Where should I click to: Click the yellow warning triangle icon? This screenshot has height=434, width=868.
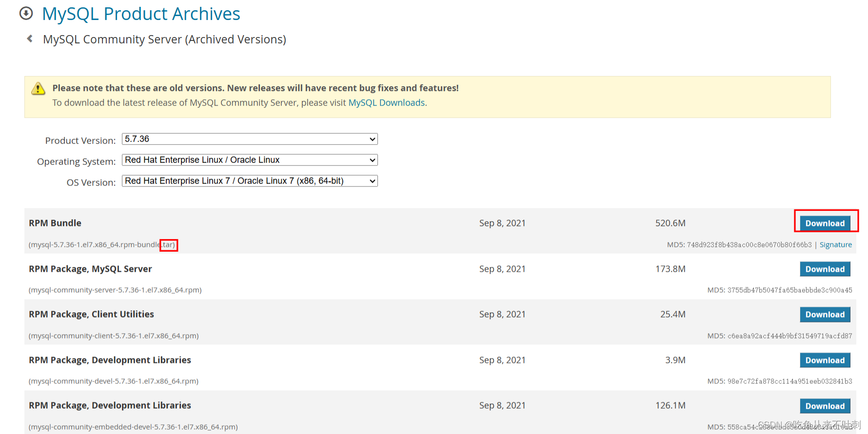tap(39, 89)
